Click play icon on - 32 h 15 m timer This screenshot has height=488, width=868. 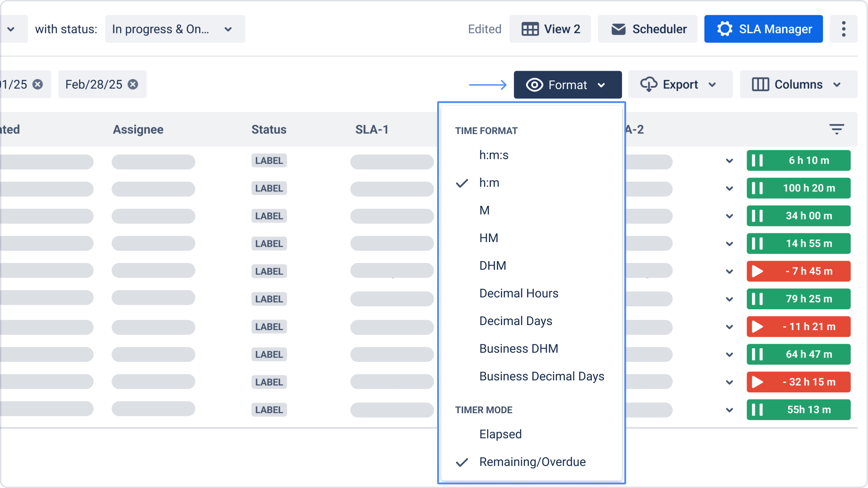[x=757, y=382]
